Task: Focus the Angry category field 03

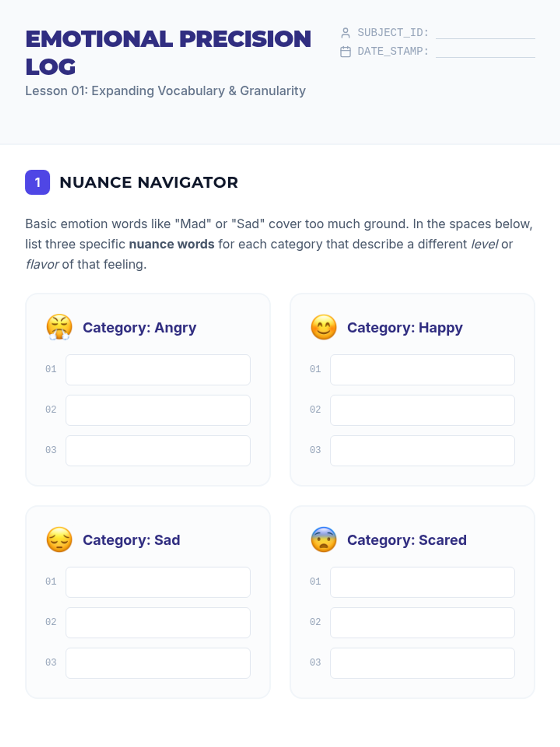Action: pos(158,451)
